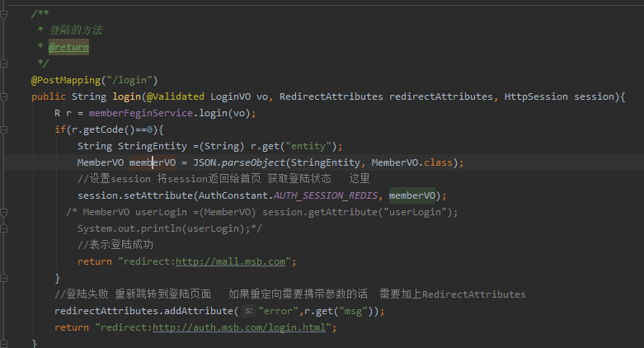
Task: Click StringEntity variable in its String declaration
Action: click(153, 146)
